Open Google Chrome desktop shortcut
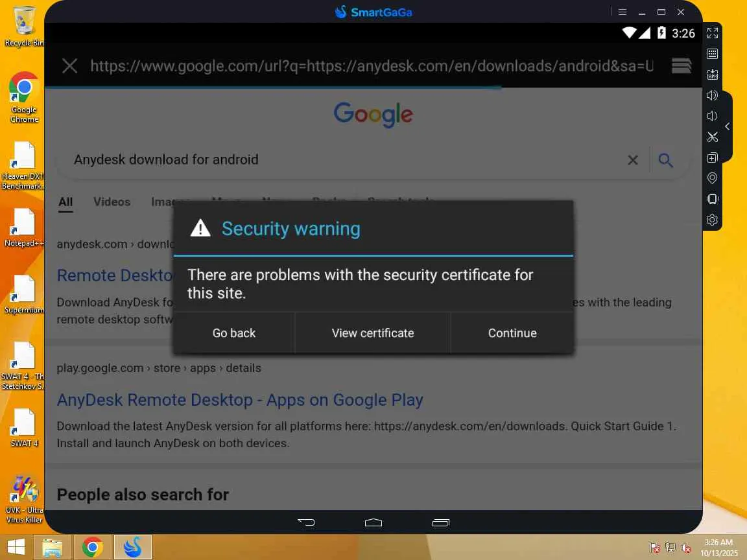Screen dimensions: 747x560 [24, 98]
